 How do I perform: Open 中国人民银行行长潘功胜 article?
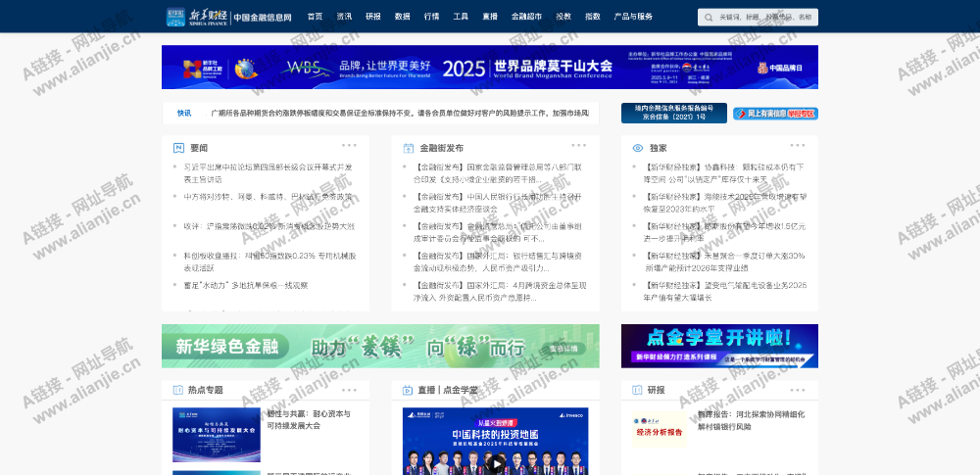(498, 203)
